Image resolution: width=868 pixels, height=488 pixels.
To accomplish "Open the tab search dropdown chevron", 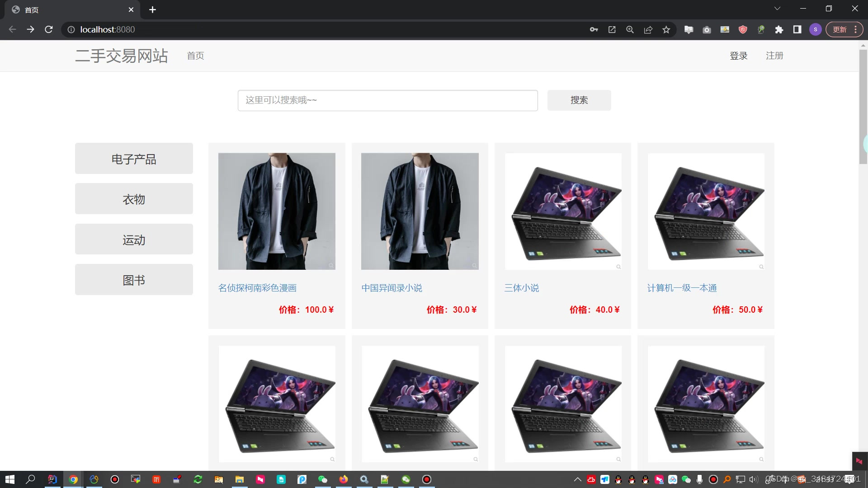I will coord(777,9).
